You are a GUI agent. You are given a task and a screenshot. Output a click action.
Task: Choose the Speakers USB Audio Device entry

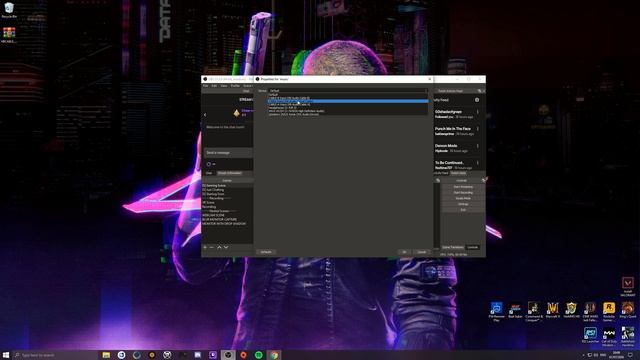(x=348, y=114)
